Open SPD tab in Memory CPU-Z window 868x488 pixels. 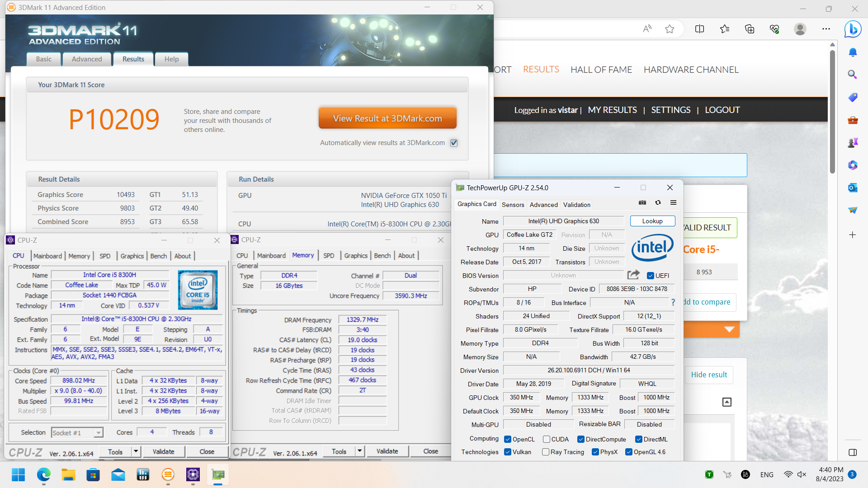tap(329, 256)
